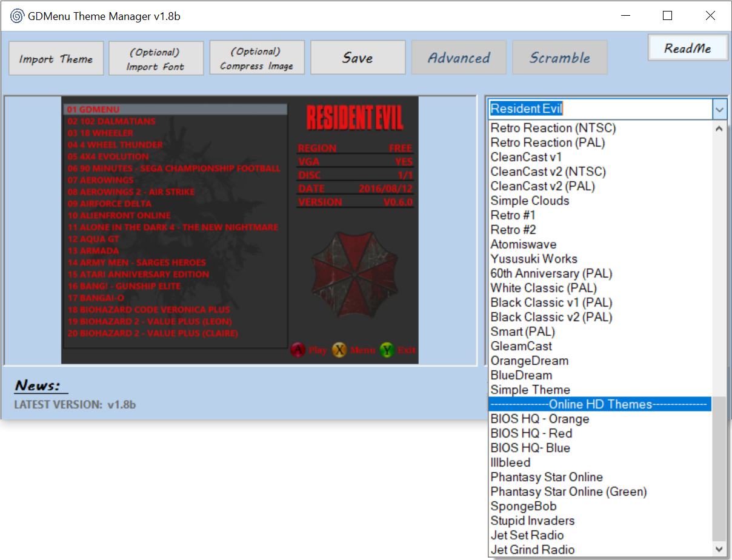
Task: Open the optional Import Font button
Action: [x=156, y=58]
